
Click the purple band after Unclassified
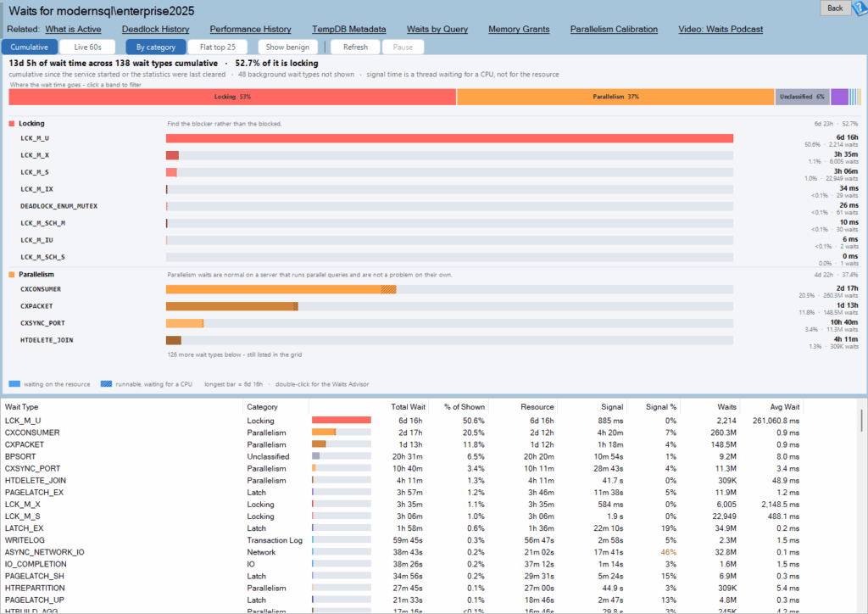tap(839, 97)
